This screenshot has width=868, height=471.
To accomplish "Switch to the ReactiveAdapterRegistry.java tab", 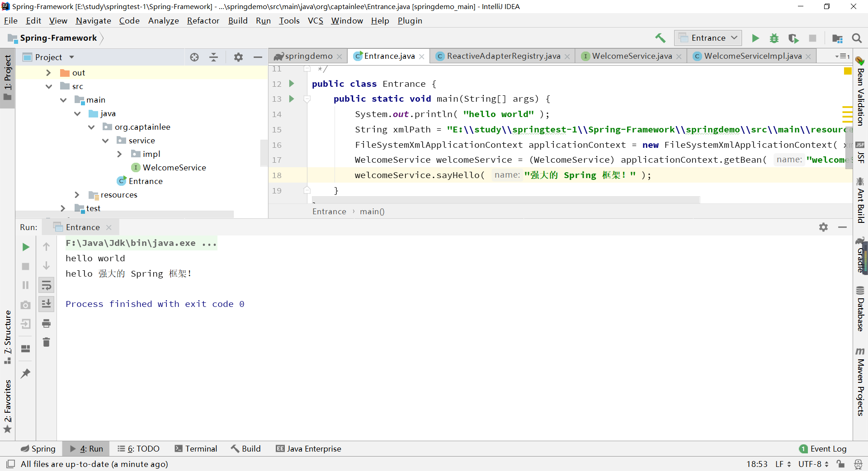I will 503,56.
